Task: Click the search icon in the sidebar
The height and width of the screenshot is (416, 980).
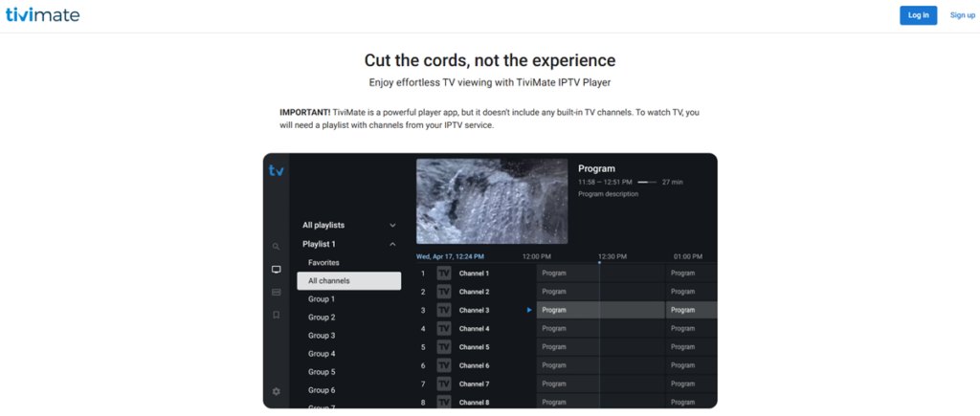Action: (x=277, y=247)
